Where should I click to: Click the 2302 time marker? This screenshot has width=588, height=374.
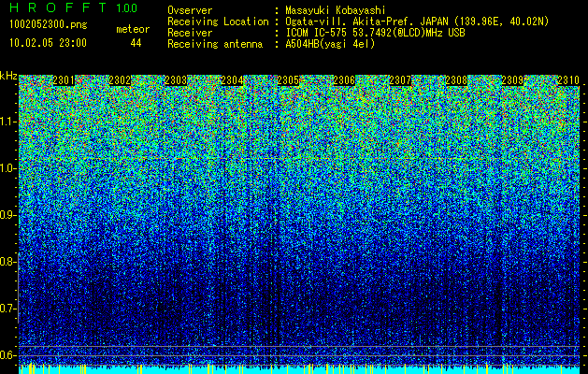click(x=120, y=80)
